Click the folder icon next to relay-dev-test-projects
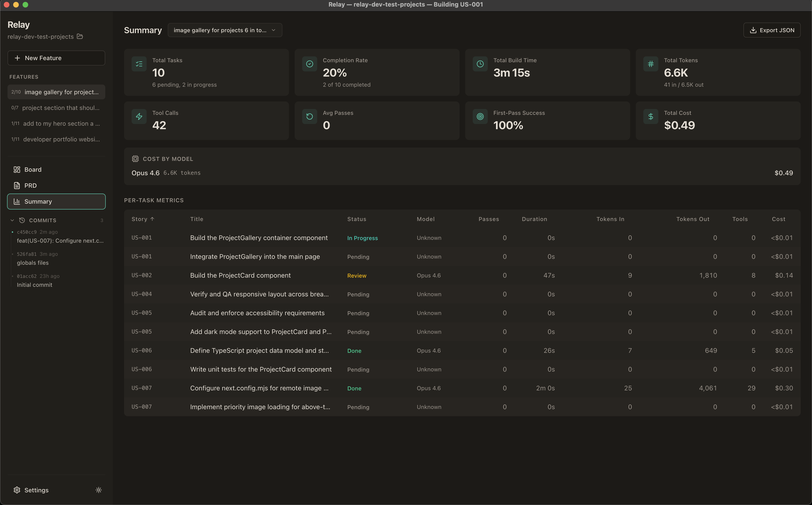Screen dimensions: 812x505 click(80, 36)
